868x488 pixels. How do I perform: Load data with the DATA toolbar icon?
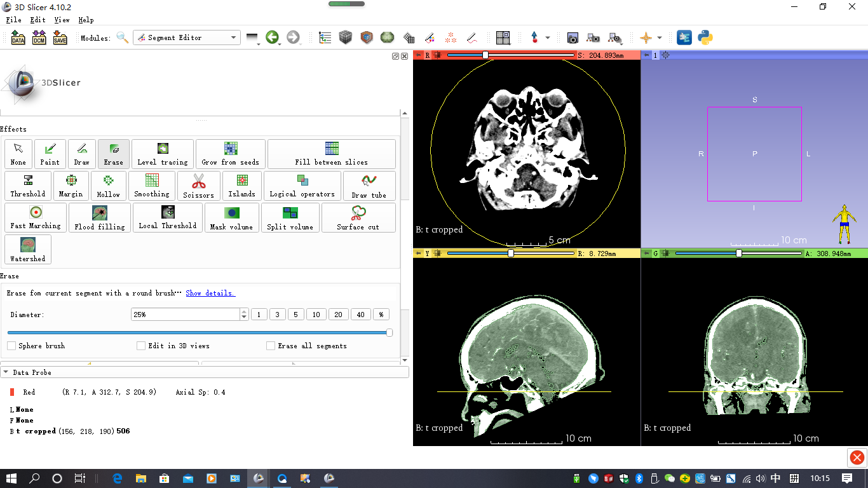pos(18,38)
